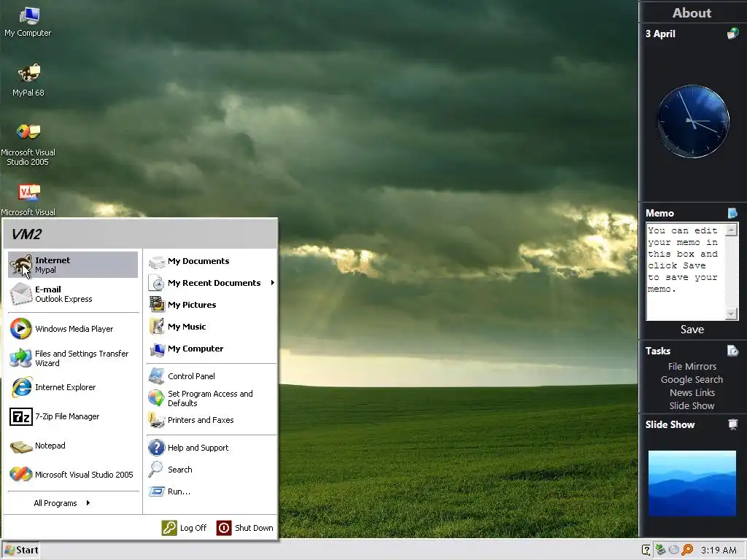Click the Shut Down button
The image size is (747, 560).
point(245,528)
